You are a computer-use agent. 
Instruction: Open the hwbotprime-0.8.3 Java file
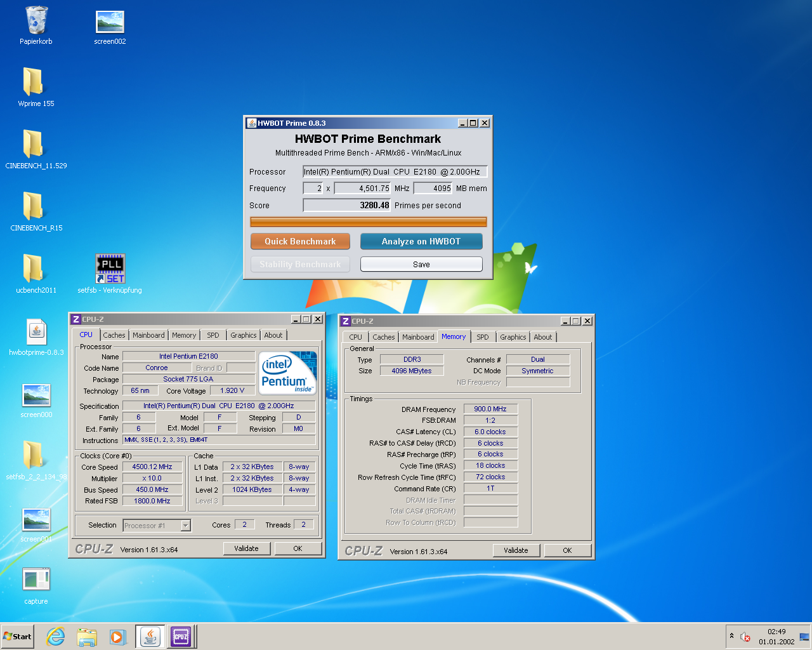36,336
